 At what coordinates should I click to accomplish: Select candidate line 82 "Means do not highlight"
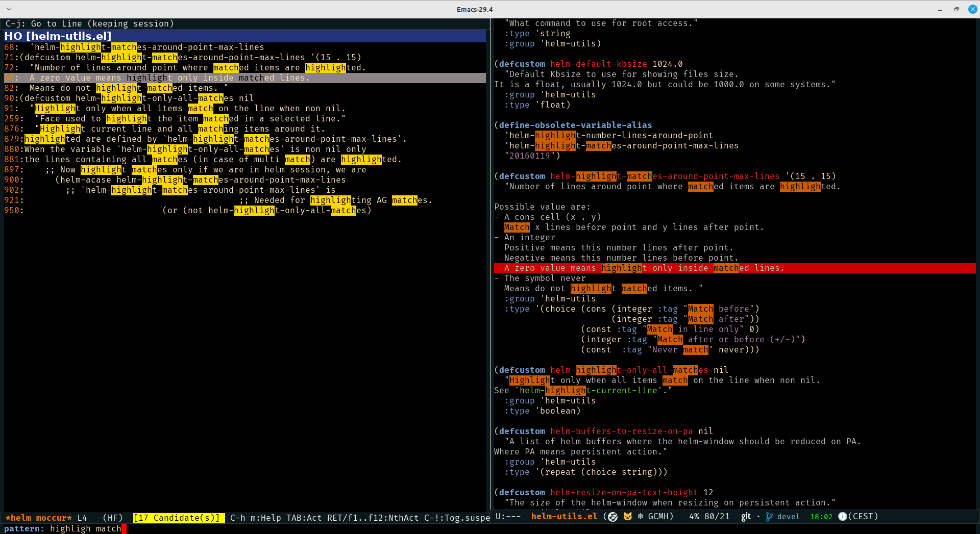245,88
